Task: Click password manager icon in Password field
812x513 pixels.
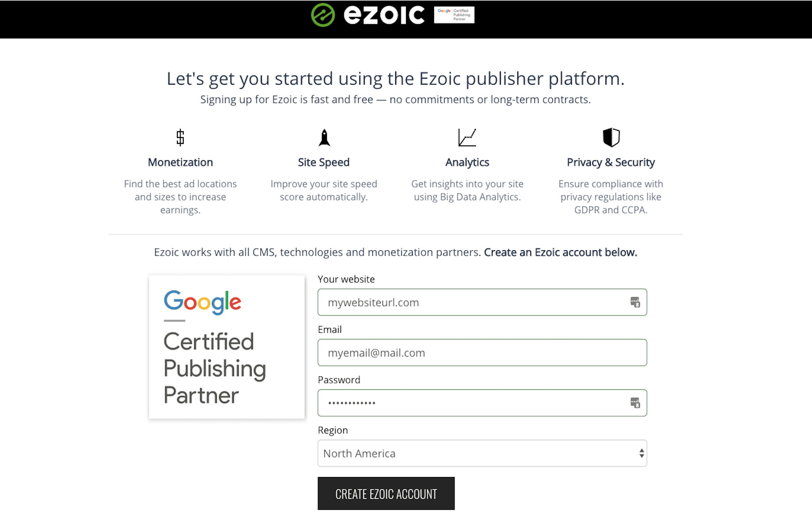Action: [635, 403]
